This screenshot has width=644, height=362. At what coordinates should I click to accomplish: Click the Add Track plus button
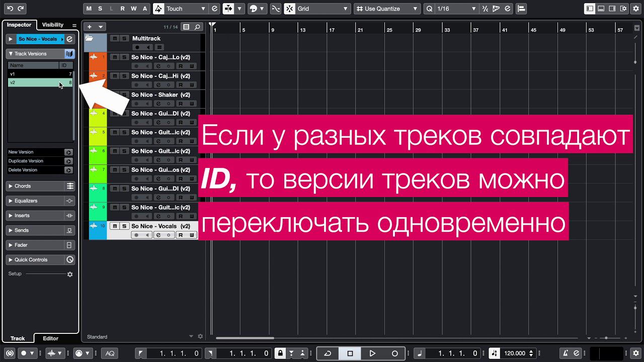click(90, 27)
